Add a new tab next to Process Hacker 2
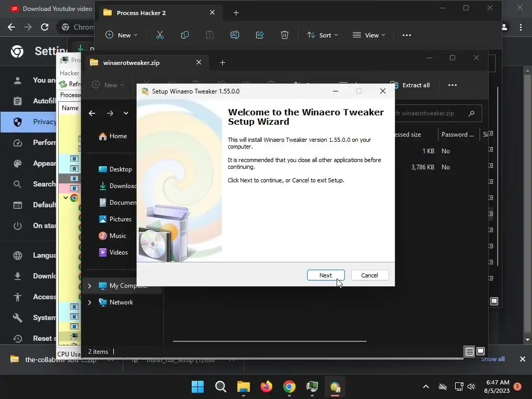Image resolution: width=532 pixels, height=399 pixels. coord(236,13)
